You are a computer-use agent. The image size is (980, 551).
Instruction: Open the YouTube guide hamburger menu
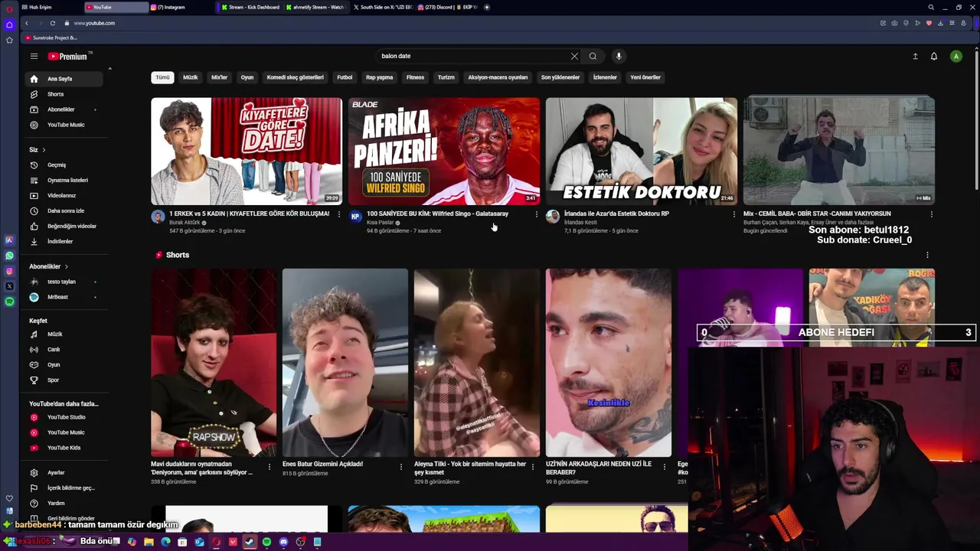(x=34, y=56)
